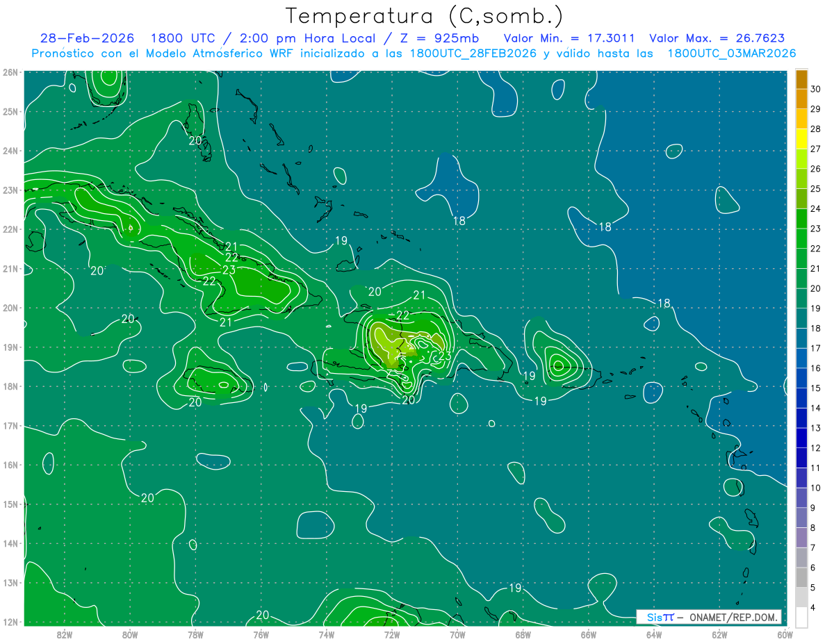Click the '60W' longitude label
This screenshot has height=644, width=834.
point(785,634)
